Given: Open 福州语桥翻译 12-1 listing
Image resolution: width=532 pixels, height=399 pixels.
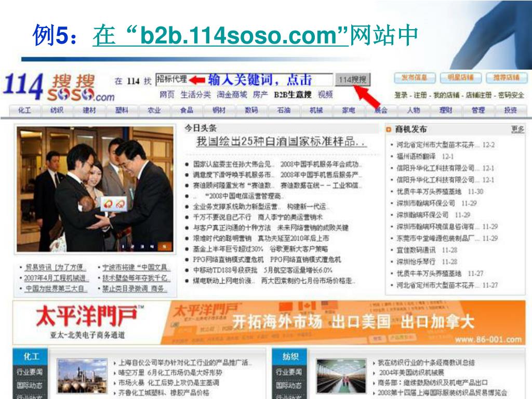Looking at the screenshot, I should pos(425,157).
